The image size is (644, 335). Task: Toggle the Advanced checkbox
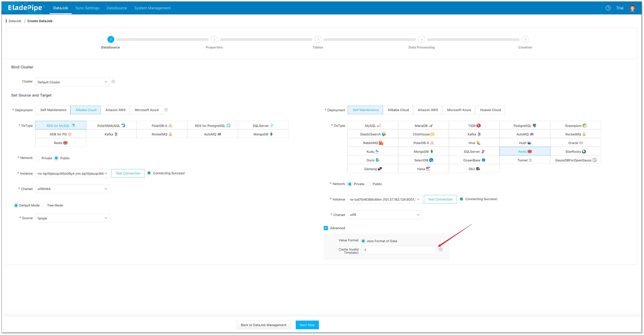point(326,228)
